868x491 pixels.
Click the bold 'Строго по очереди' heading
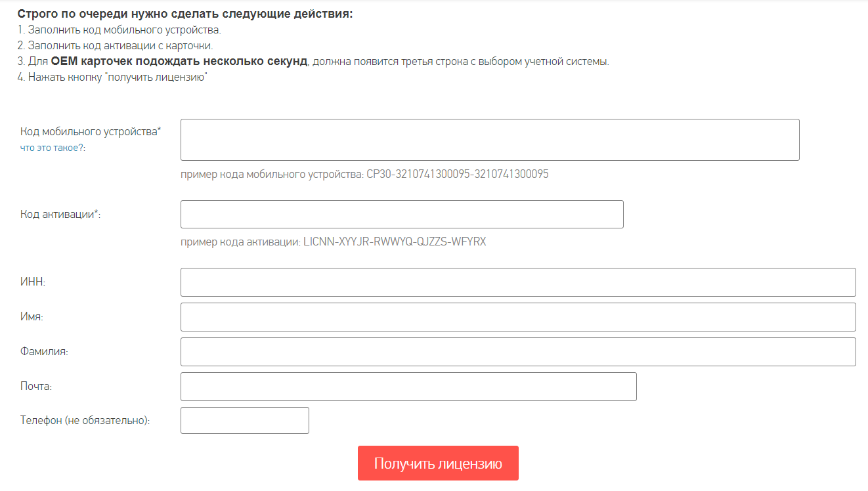tap(185, 14)
